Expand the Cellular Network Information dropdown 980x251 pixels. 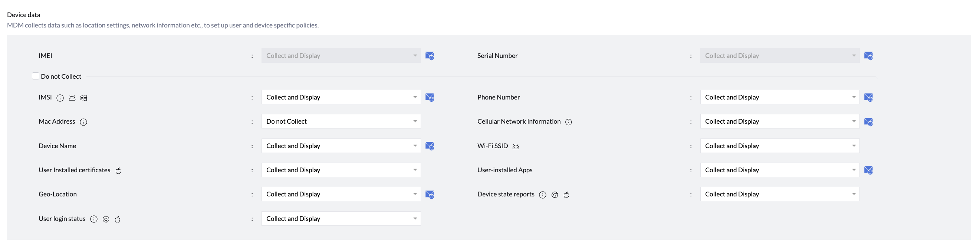click(779, 121)
